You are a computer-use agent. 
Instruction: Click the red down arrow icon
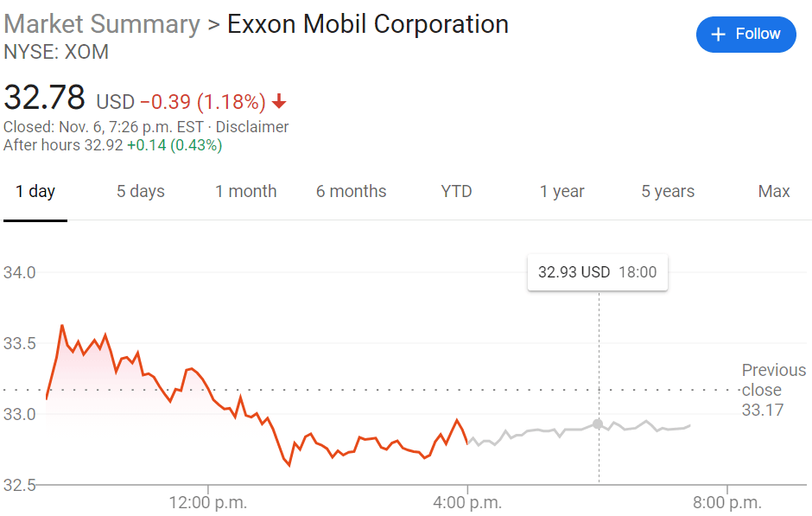click(x=278, y=102)
